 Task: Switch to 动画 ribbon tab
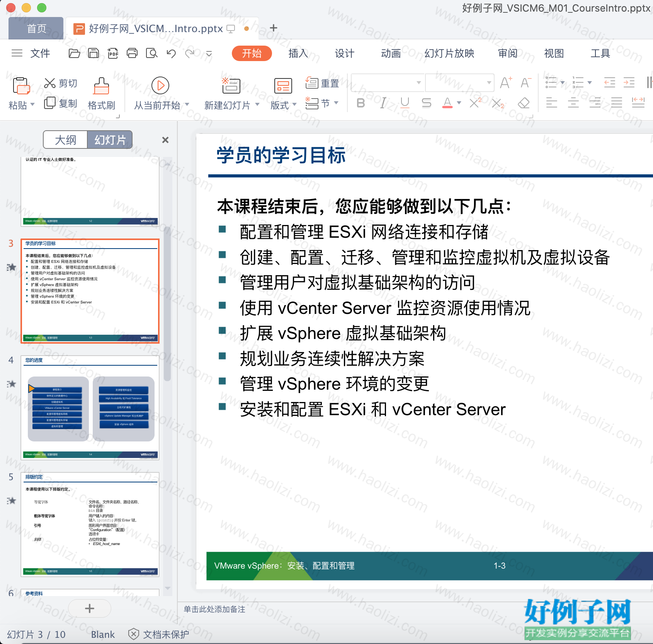391,53
